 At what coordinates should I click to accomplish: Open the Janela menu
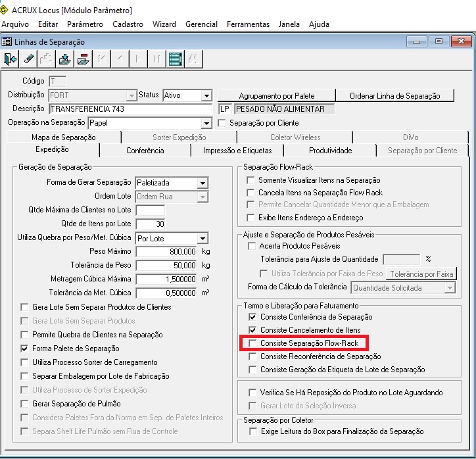[x=289, y=24]
